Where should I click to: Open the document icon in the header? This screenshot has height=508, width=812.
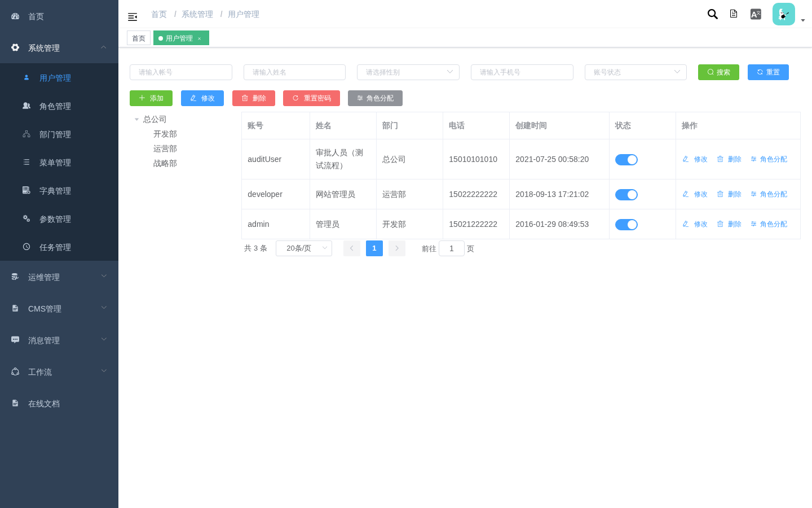(734, 14)
